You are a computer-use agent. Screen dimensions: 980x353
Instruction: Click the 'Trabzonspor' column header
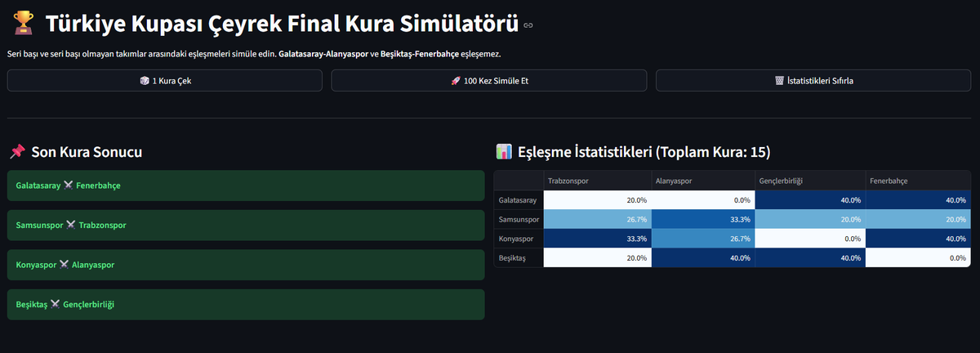[x=597, y=181]
